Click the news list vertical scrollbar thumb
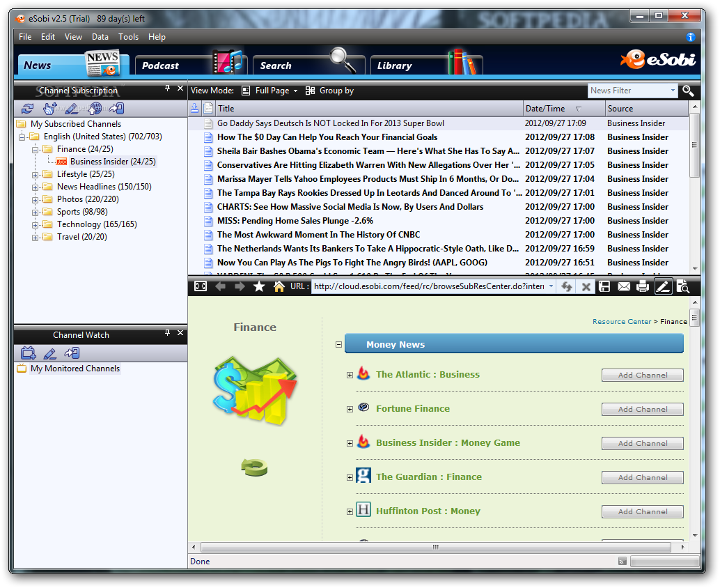This screenshot has width=720, height=588. pos(694,145)
